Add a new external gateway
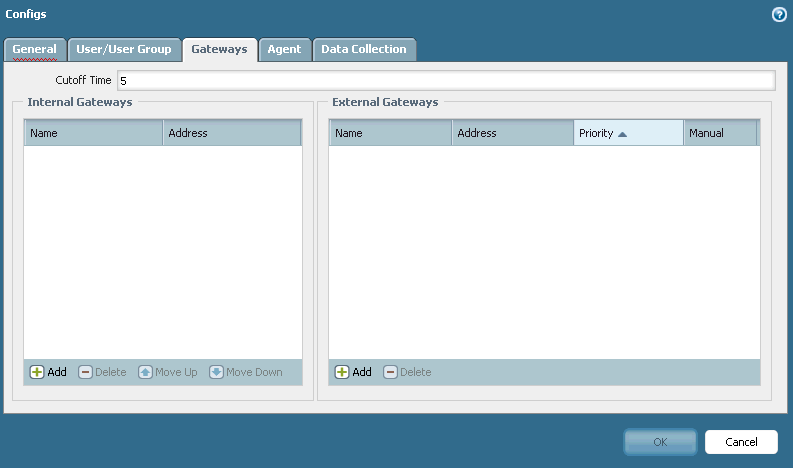Image resolution: width=793 pixels, height=468 pixels. coord(352,372)
